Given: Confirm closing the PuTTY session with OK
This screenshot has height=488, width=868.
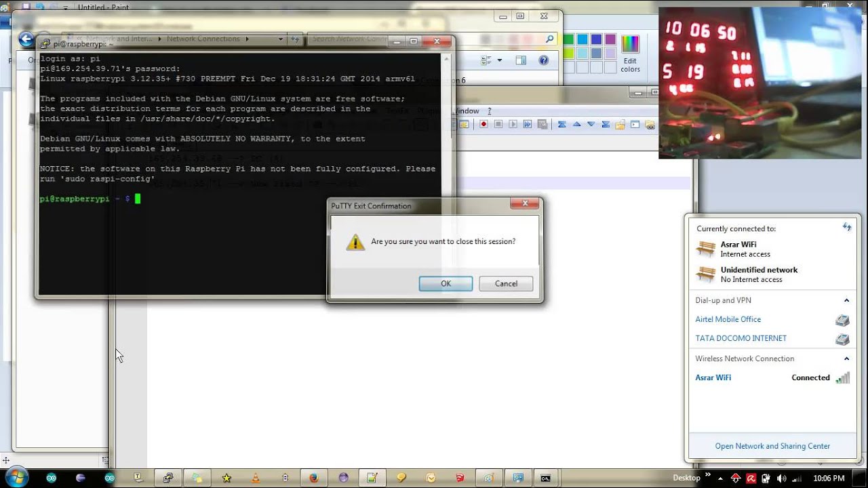Looking at the screenshot, I should click(x=446, y=283).
